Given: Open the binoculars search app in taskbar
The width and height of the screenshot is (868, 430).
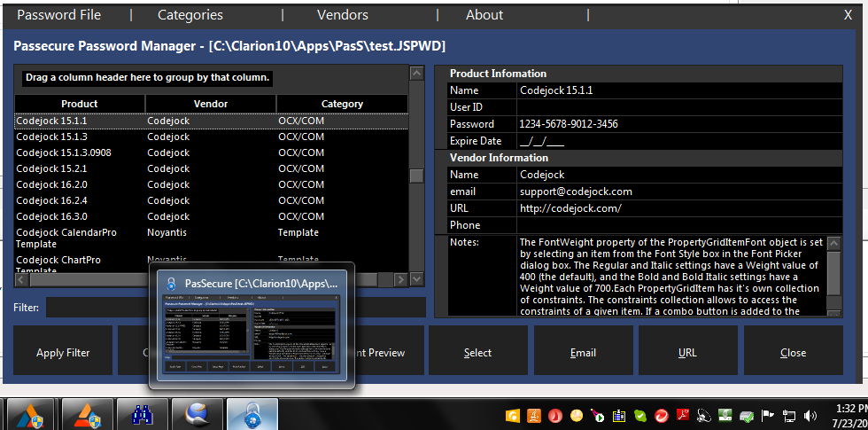Looking at the screenshot, I should click(x=140, y=414).
